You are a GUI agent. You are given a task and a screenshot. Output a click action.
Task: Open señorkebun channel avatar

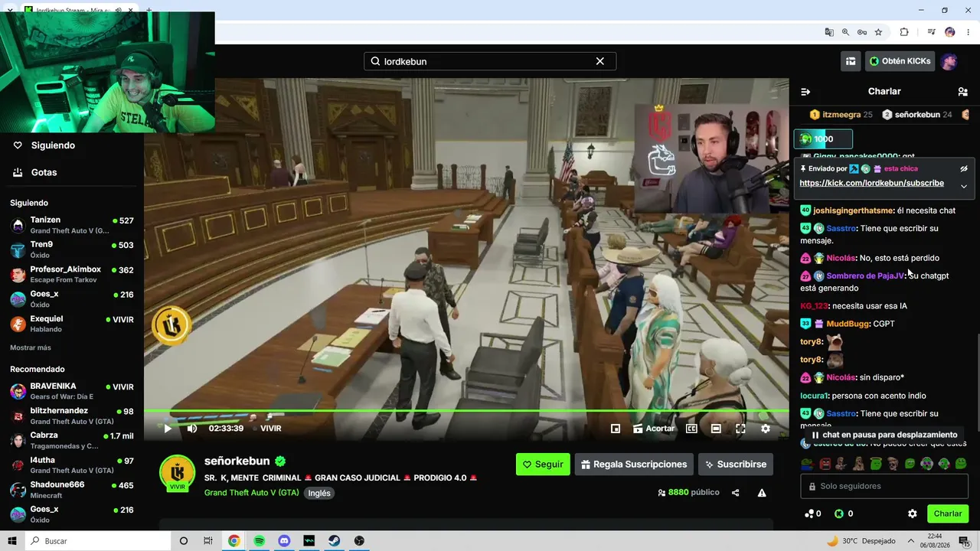point(178,472)
